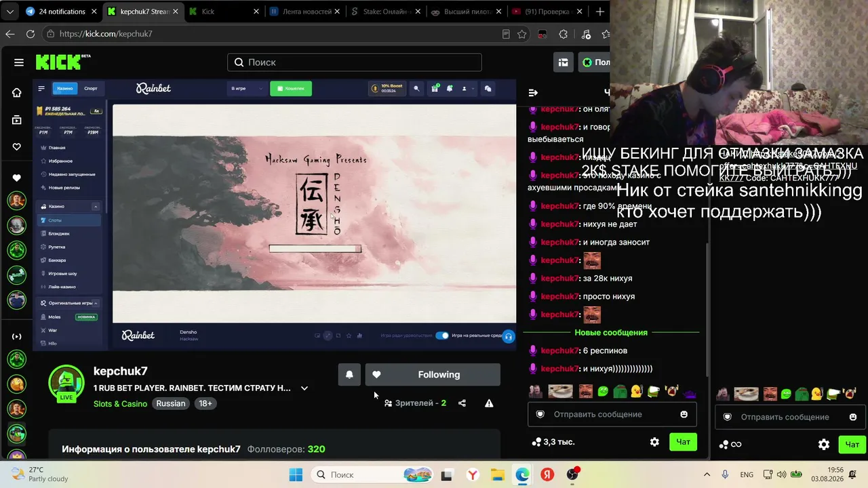Open Rainbet search magnifier
The width and height of the screenshot is (868, 488).
[416, 88]
